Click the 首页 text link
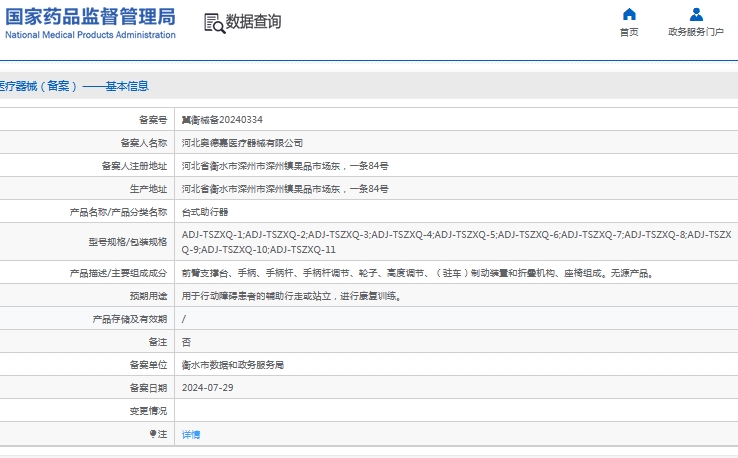Image resolution: width=738 pixels, height=458 pixels. click(629, 32)
